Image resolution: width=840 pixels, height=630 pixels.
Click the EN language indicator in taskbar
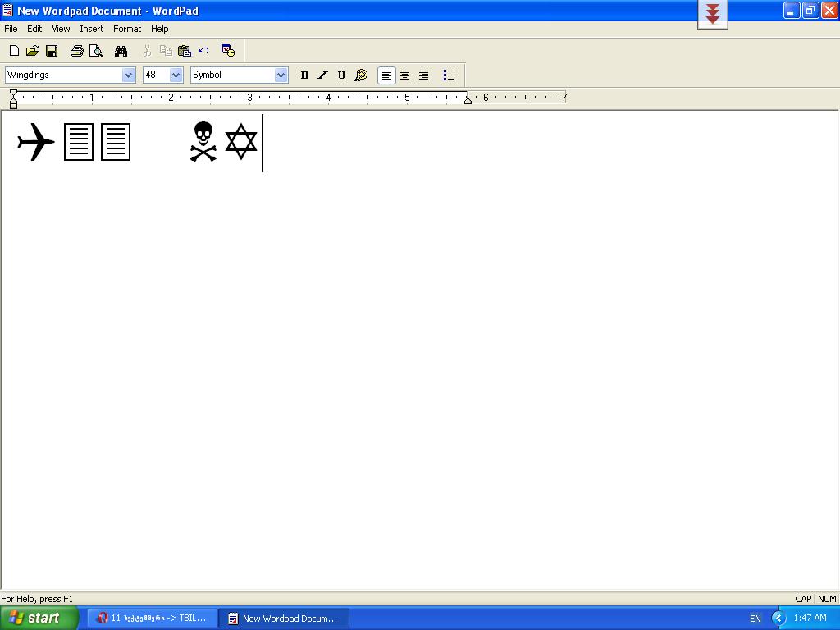click(755, 619)
